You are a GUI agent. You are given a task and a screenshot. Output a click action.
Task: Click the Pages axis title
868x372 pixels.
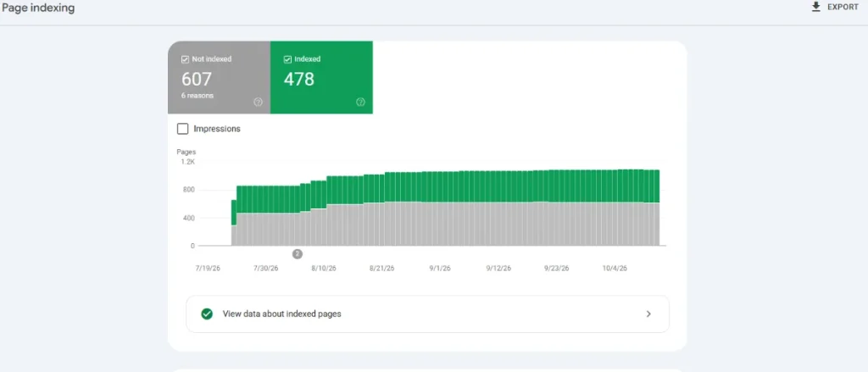(x=186, y=152)
